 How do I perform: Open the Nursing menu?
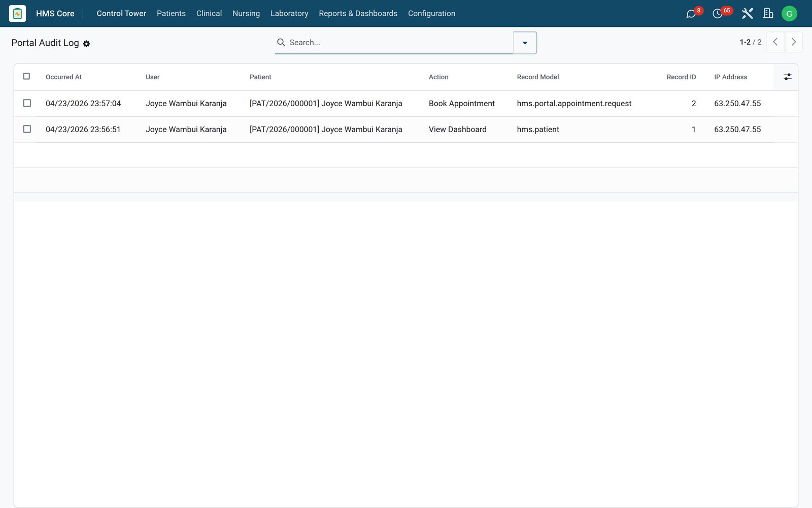click(246, 14)
